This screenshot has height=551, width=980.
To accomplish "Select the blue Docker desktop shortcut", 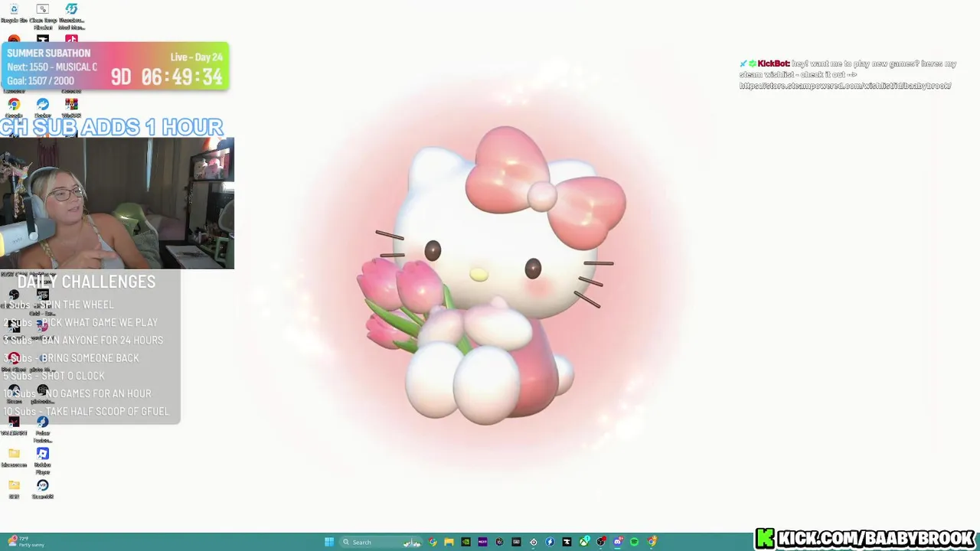I will [42, 107].
